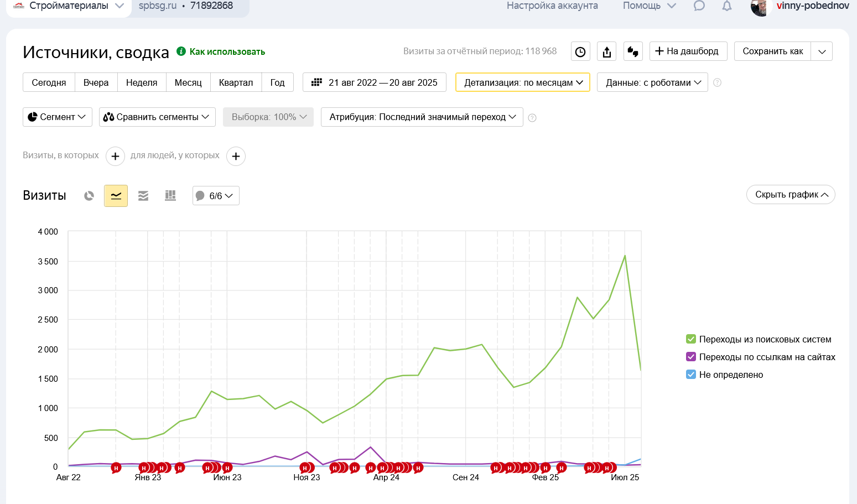Click the help icon next to data dropdown
Screen dimensions: 857x504
coord(717,83)
